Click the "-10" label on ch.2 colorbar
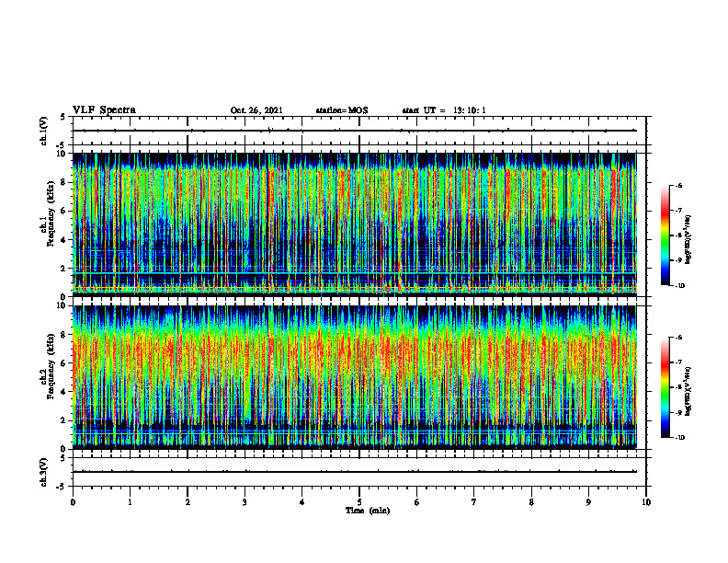This screenshot has width=728, height=563. (679, 437)
